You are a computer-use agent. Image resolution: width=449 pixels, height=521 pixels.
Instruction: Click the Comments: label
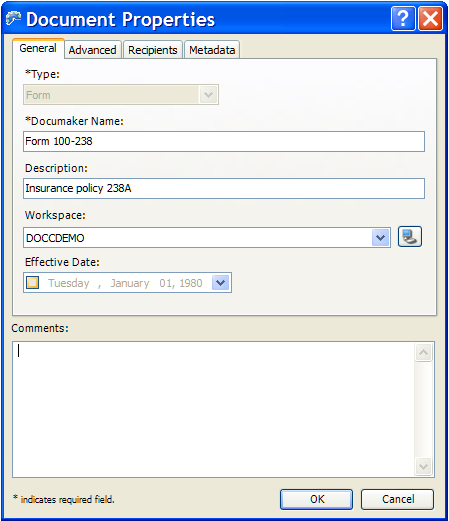(40, 328)
